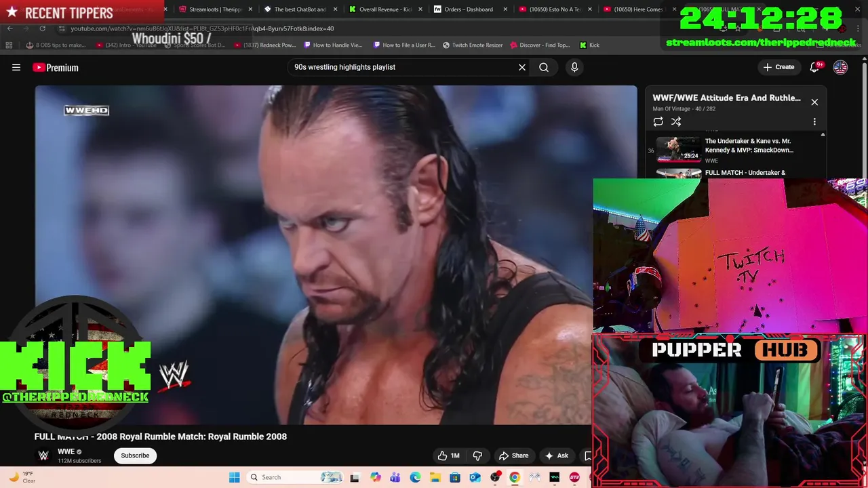Open Microsoft Edge from the taskbar
This screenshot has width=868, height=488.
click(415, 477)
